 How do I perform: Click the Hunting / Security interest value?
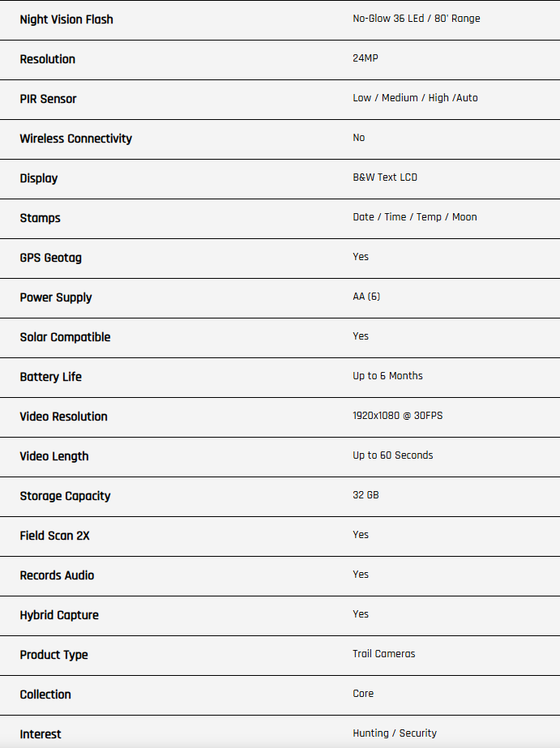(x=395, y=733)
